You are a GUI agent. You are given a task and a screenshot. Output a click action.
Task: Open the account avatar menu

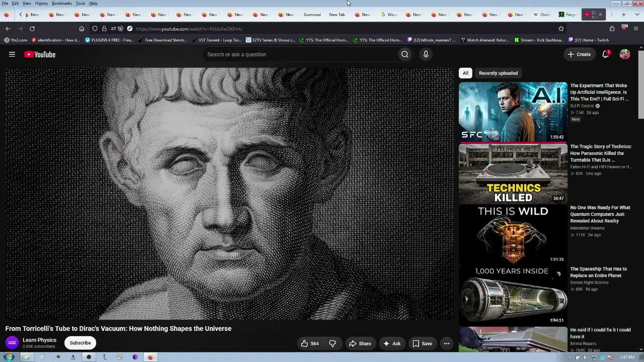coord(625,54)
